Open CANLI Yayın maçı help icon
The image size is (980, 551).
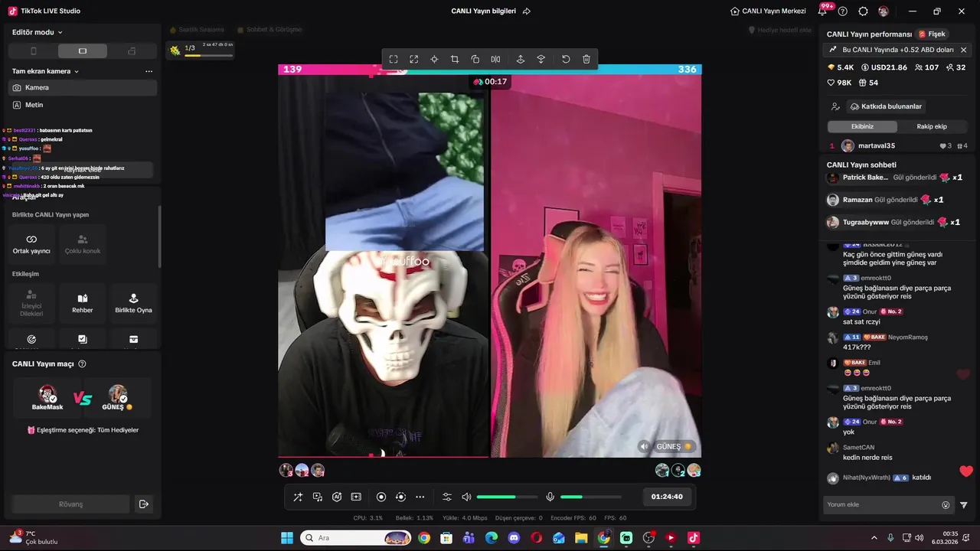82,364
